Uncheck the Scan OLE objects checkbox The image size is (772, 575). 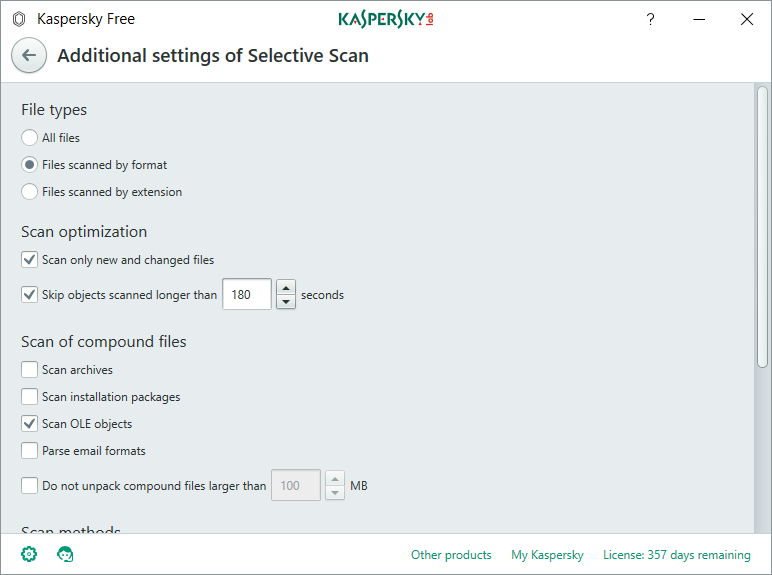point(29,423)
